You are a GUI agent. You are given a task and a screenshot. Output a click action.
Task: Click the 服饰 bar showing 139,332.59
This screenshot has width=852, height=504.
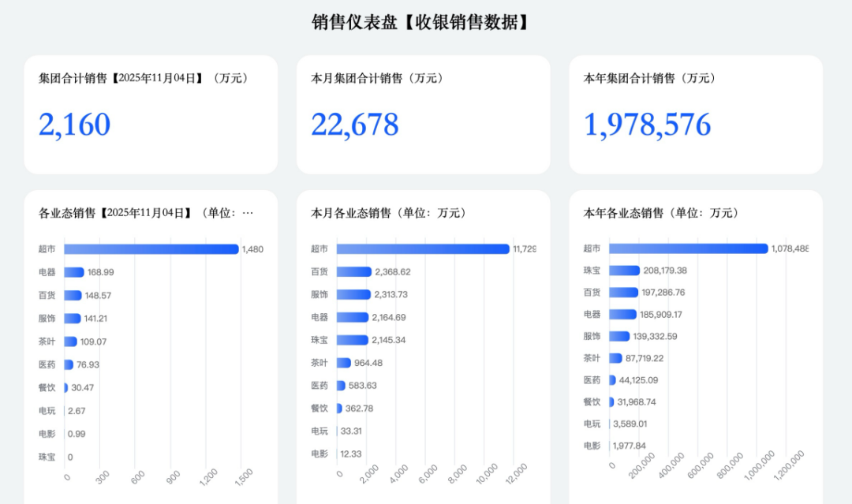(619, 336)
